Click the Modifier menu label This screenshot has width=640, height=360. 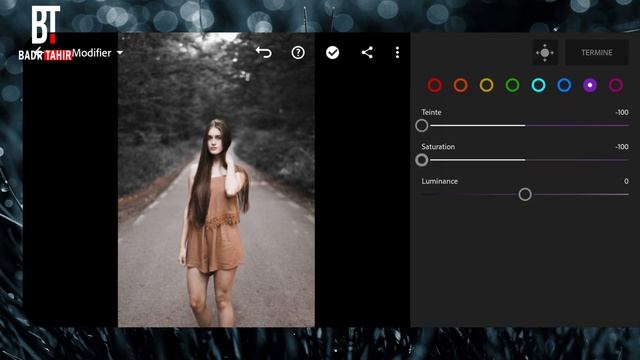pyautogui.click(x=91, y=53)
